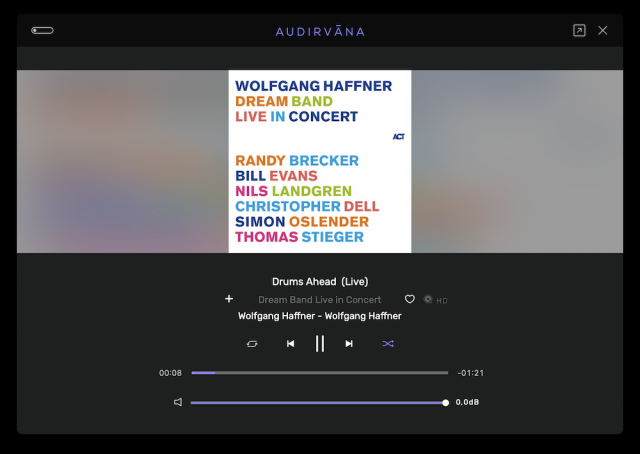Click the 0.0dB volume level readout
640x454 pixels.
point(467,402)
